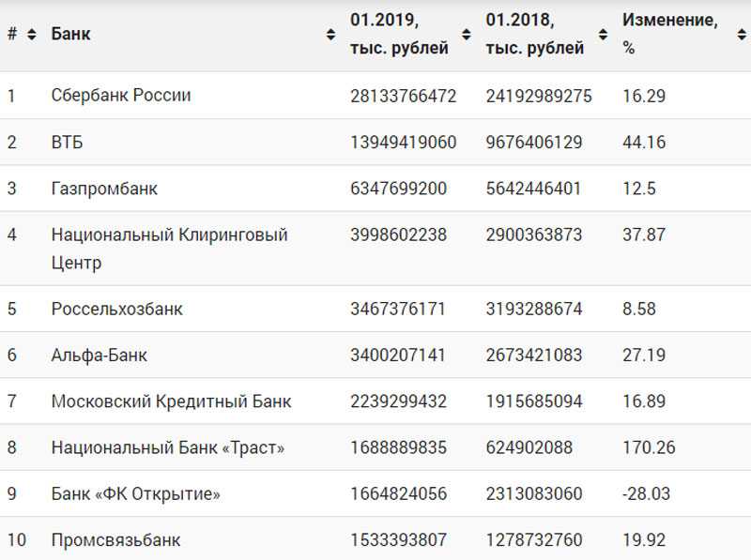Open Московский Кредитный Банк entry
Screen dimensions: 751x560
[171, 401]
